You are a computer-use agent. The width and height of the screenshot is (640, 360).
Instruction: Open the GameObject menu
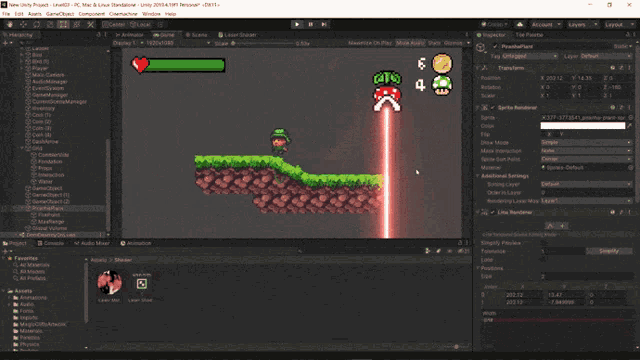[x=60, y=14]
